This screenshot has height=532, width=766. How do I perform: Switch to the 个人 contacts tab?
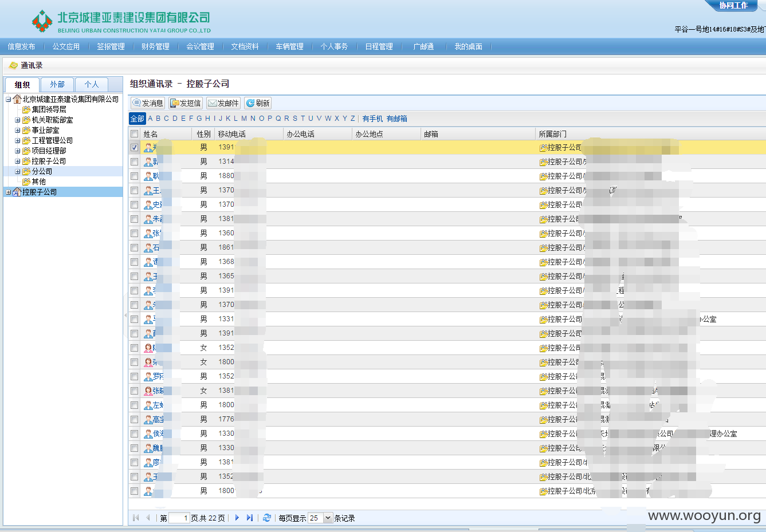[92, 84]
